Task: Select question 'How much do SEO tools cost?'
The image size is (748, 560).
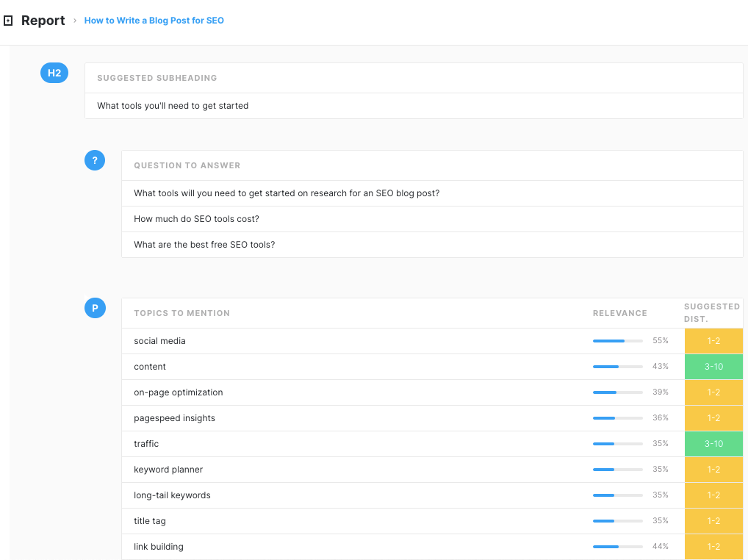Action: tap(196, 219)
